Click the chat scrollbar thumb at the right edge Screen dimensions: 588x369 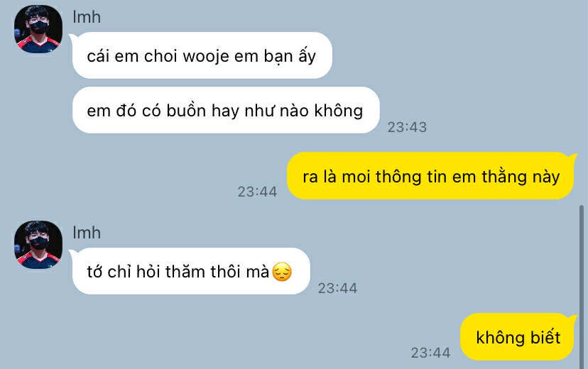click(x=582, y=287)
